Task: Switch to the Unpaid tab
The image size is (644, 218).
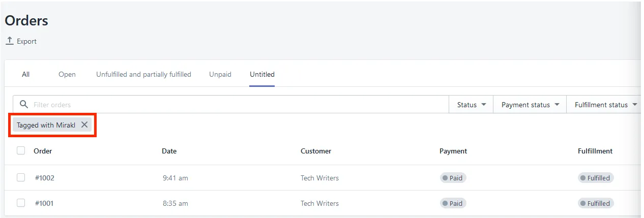Action: coord(220,74)
